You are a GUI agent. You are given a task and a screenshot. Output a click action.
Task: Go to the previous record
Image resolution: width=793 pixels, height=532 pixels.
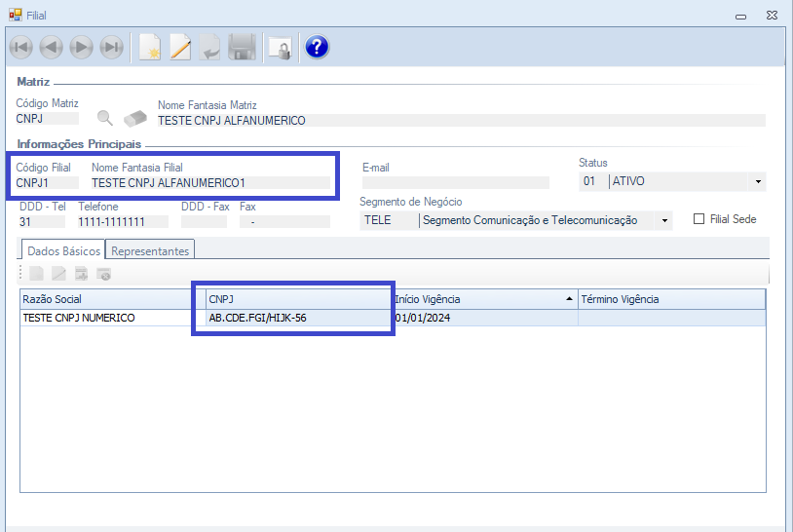click(51, 47)
